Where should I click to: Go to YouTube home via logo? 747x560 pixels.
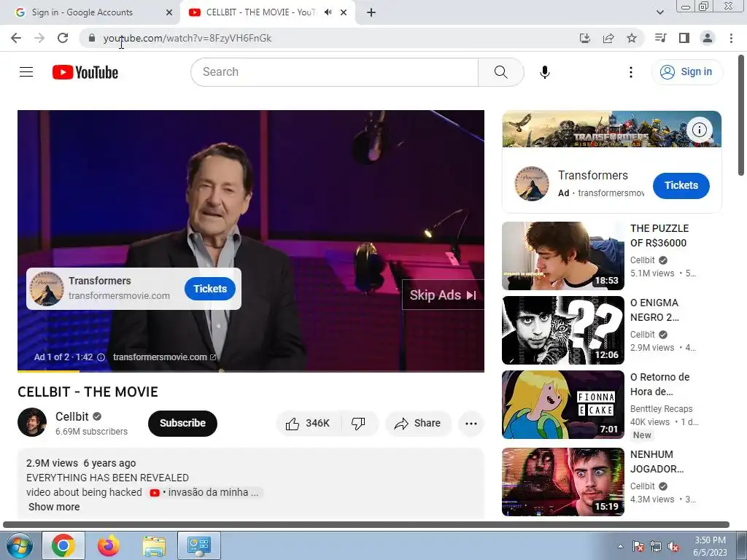click(85, 72)
